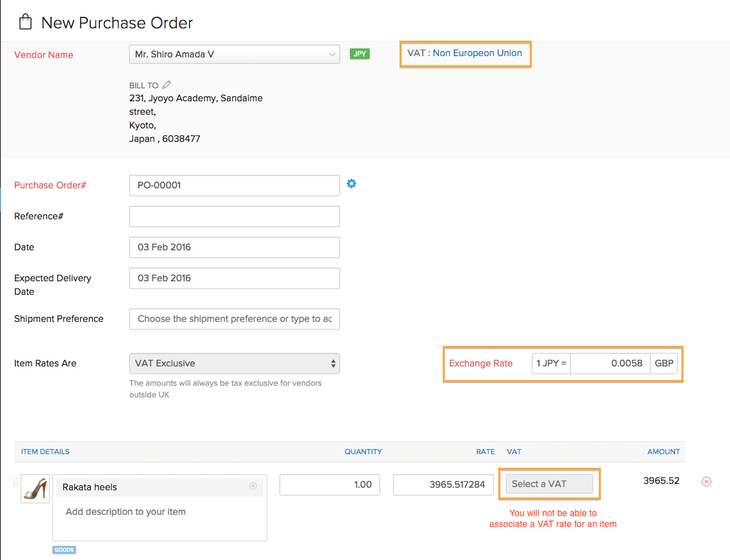This screenshot has width=730, height=560.
Task: Click the Shipment Preference field
Action: (x=234, y=319)
